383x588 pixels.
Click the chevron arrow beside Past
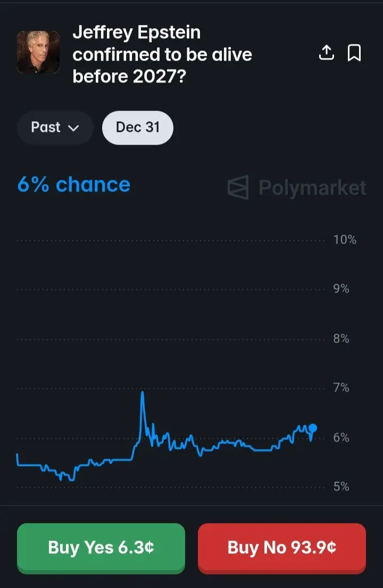(x=73, y=128)
